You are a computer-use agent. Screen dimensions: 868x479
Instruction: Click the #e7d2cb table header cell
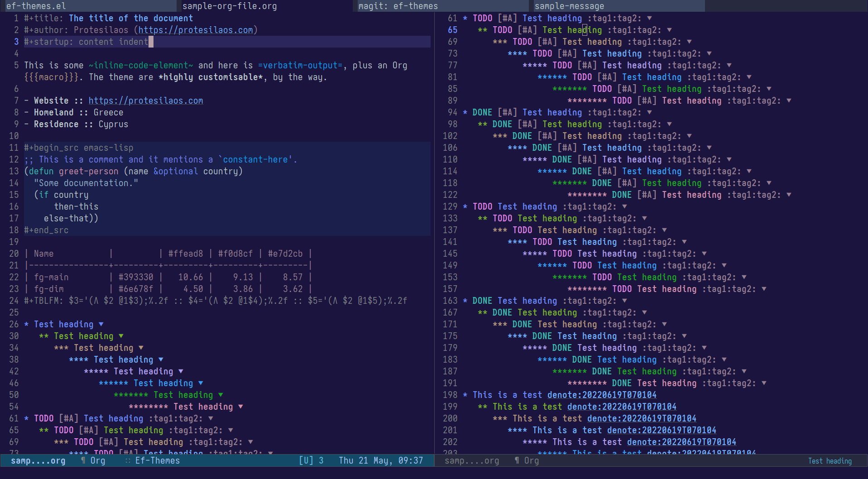click(285, 254)
